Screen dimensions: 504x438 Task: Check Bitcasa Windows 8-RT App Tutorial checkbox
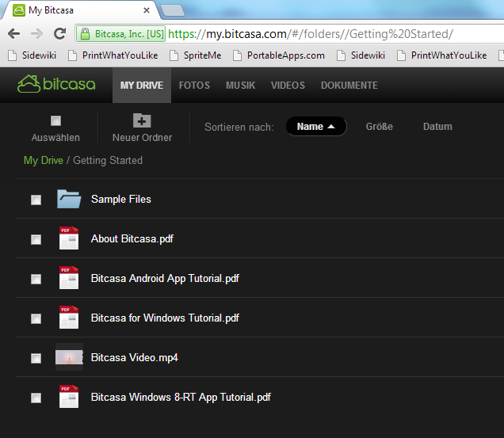coord(36,398)
